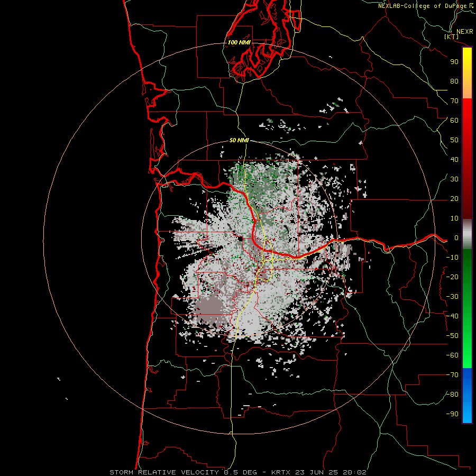Click the -70 scale label
476x476 pixels.
[x=452, y=375]
